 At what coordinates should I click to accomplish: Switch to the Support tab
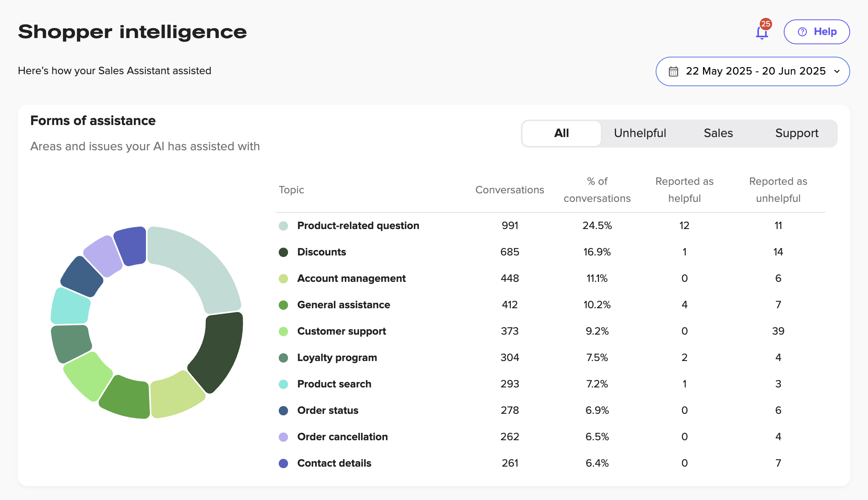797,133
